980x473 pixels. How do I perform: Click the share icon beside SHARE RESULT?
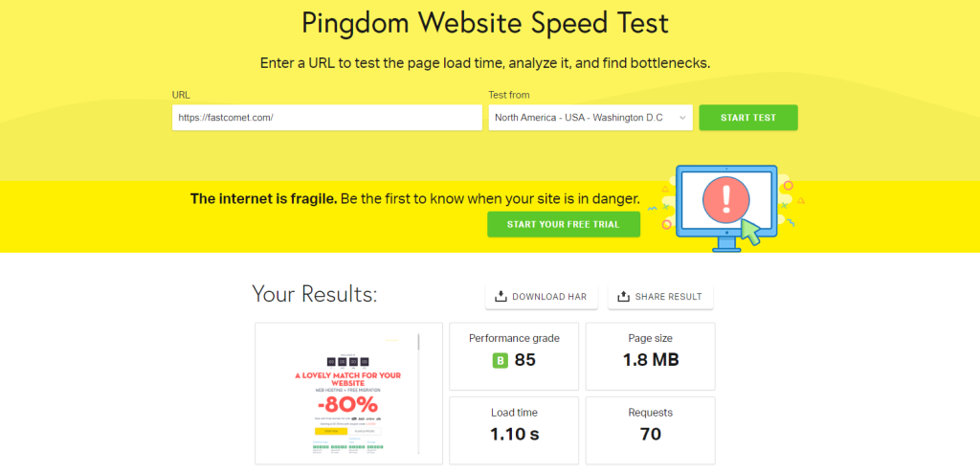623,297
